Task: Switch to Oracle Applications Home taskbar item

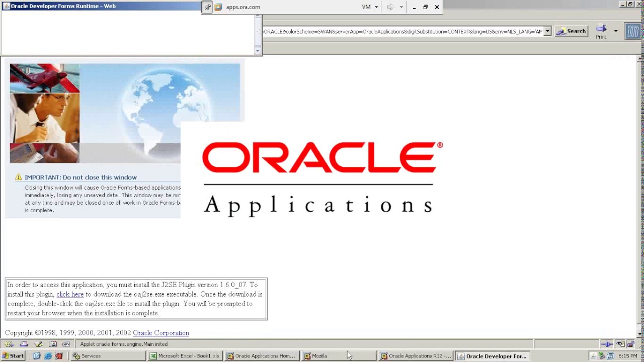Action: [x=262, y=356]
